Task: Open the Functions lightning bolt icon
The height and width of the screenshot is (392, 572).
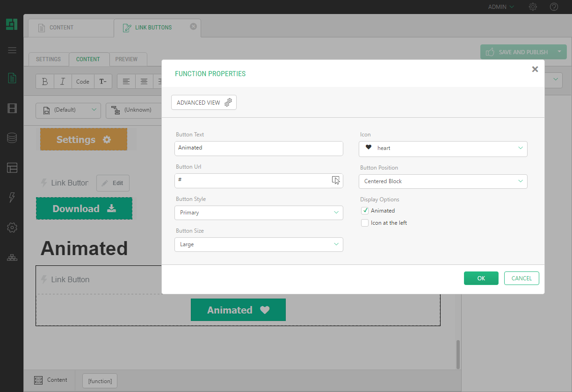Action: click(12, 198)
